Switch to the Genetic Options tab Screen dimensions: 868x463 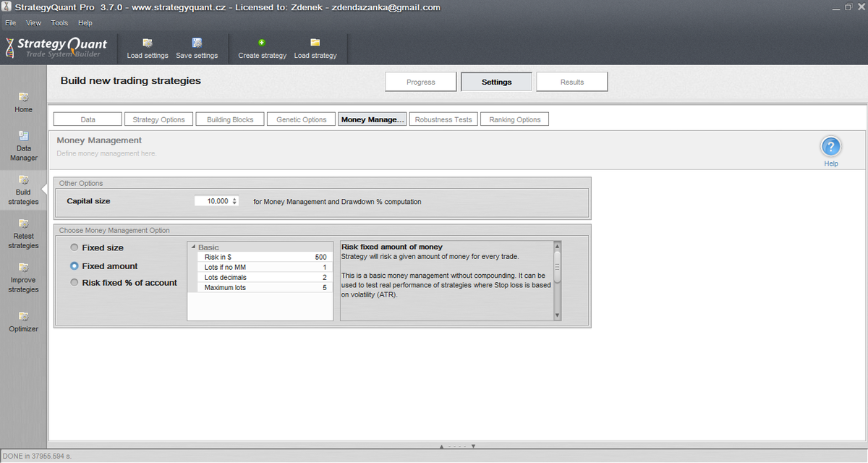click(x=302, y=119)
